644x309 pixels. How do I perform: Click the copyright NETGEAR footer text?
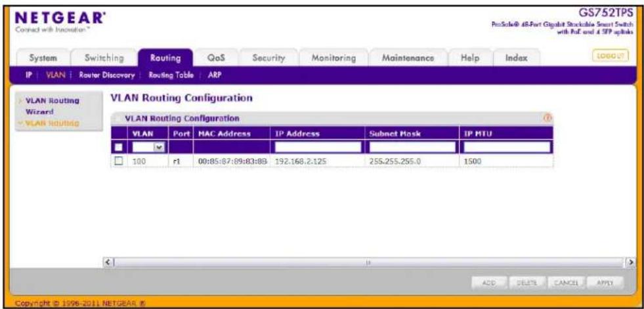click(x=81, y=303)
